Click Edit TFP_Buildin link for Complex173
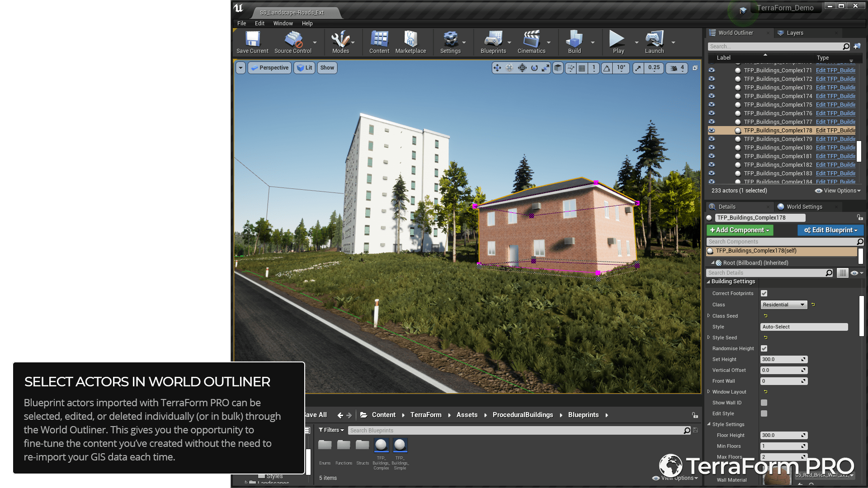Screen dimensions: 868x488 (835, 88)
